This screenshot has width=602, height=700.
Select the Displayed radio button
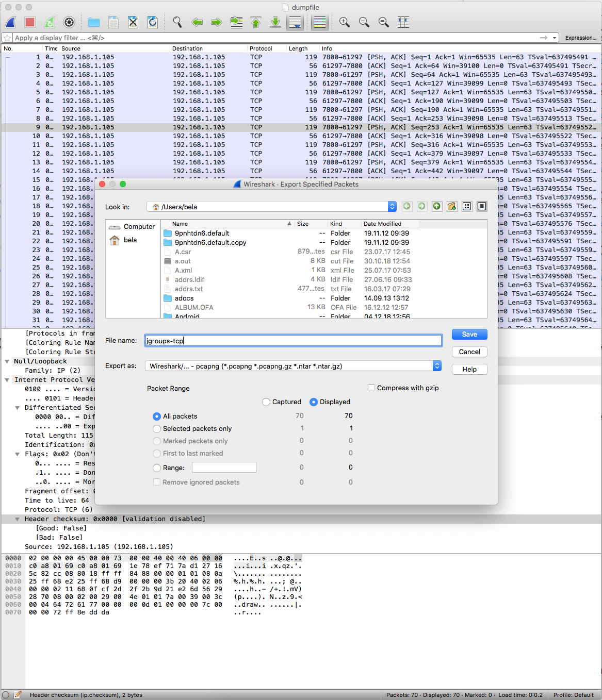(x=314, y=402)
